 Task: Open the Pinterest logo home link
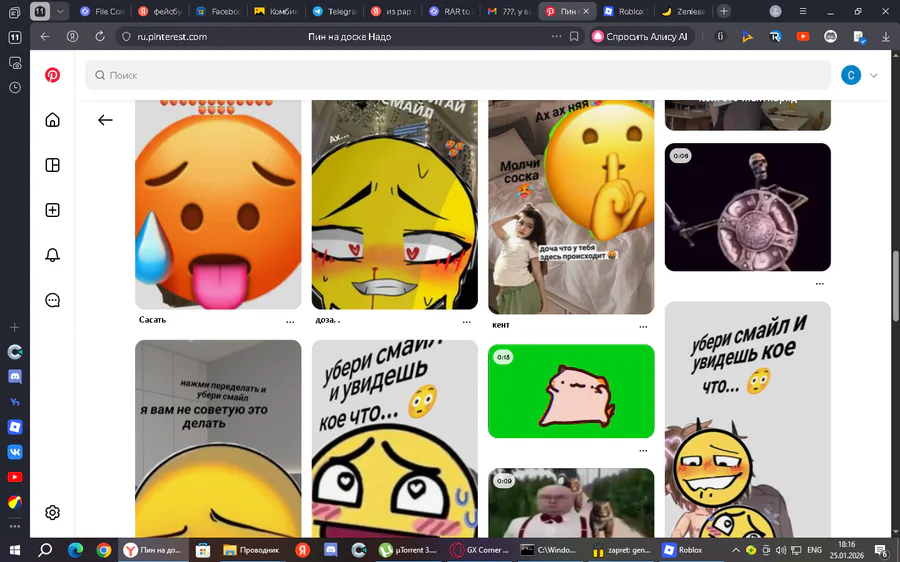pyautogui.click(x=52, y=75)
